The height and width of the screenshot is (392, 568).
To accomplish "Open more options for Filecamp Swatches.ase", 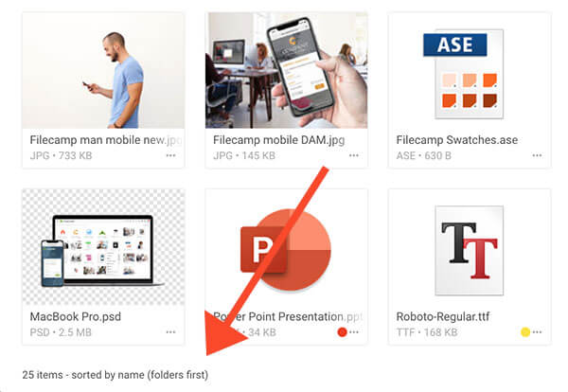I will (537, 155).
